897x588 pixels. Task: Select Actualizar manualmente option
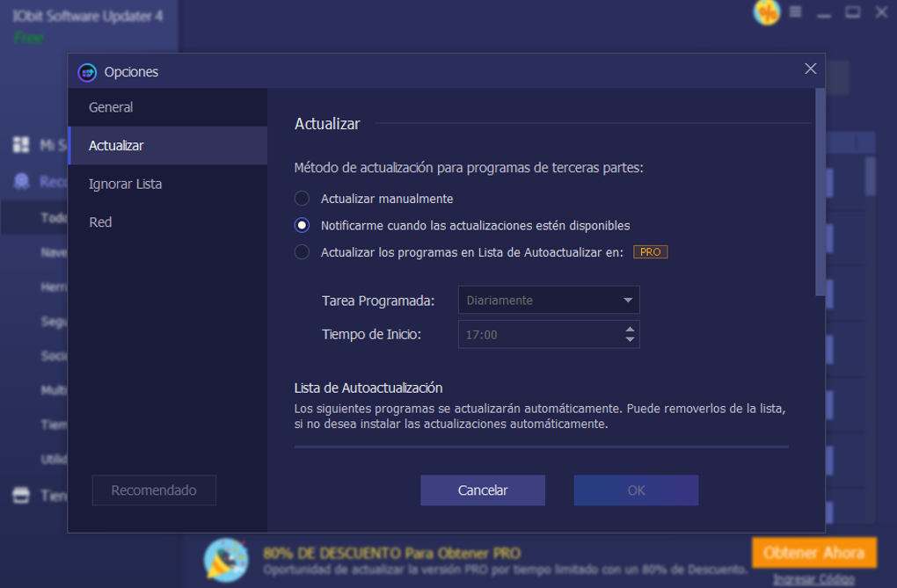300,199
